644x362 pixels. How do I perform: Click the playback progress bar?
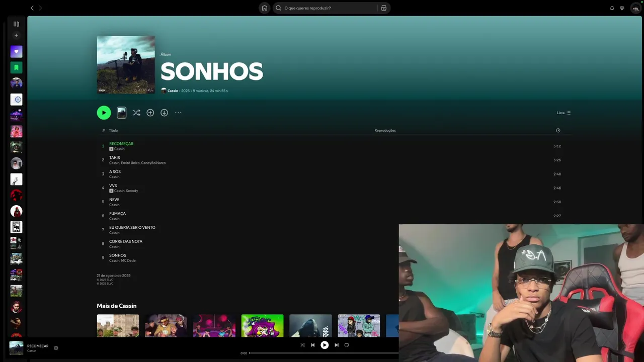[324, 353]
